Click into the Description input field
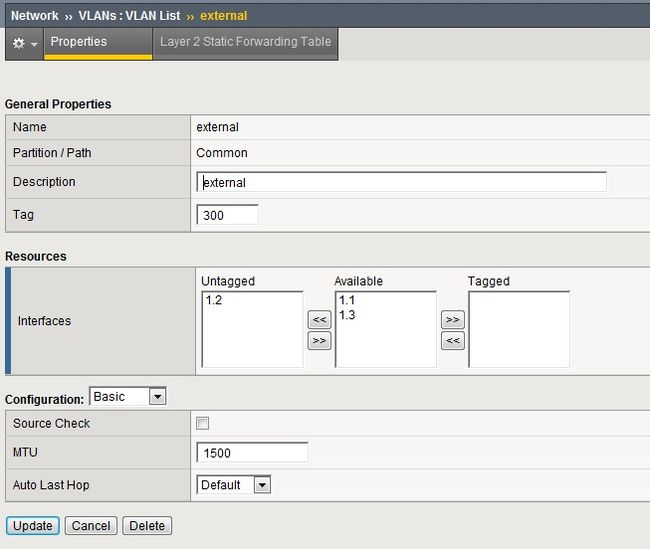Viewport: 650px width, 549px height. 401,182
